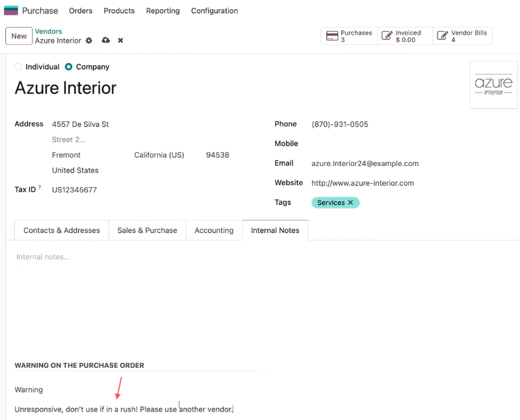
Task: Click the Warning on the Purchase Order heading
Action: pos(79,365)
